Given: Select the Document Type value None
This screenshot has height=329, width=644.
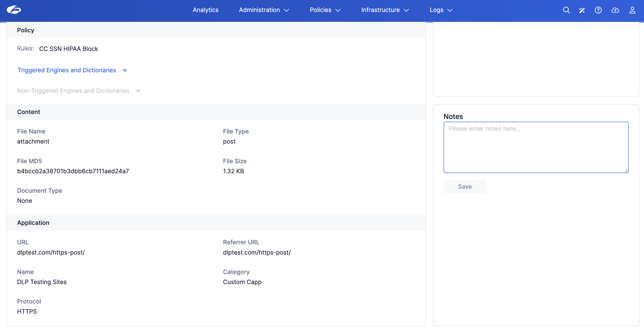Looking at the screenshot, I should (25, 201).
